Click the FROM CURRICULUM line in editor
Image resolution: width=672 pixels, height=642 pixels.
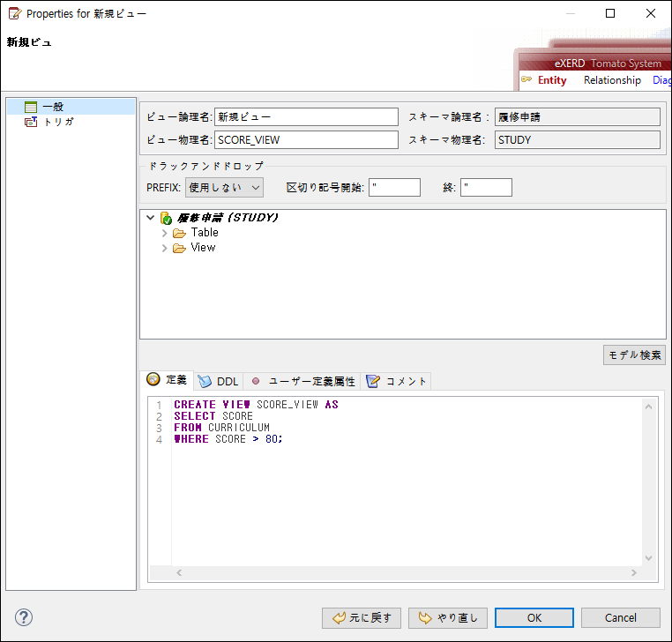[222, 428]
